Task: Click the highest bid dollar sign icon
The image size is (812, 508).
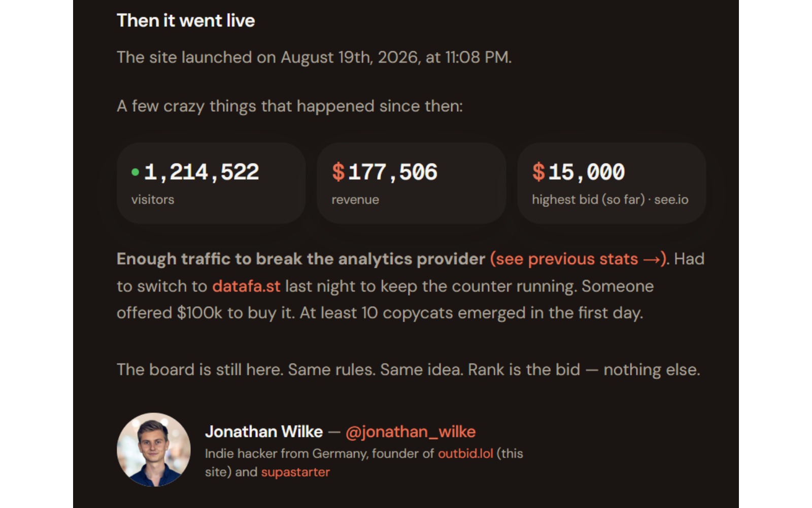Action: click(538, 172)
